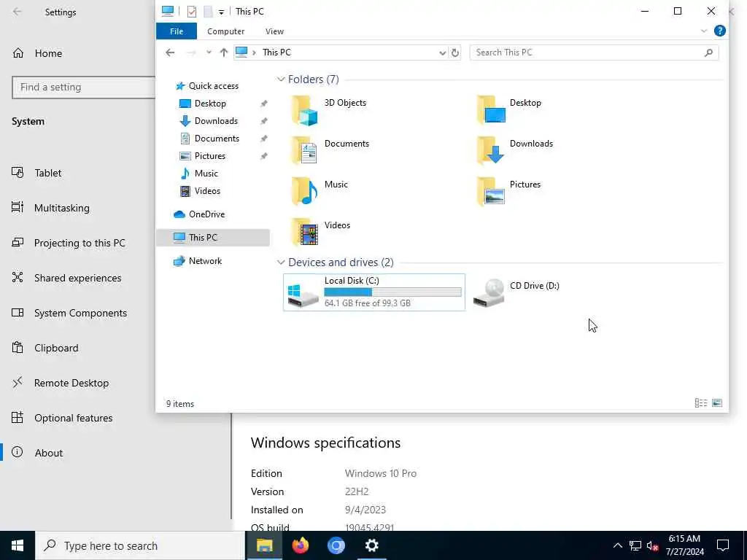
Task: Open the View ribbon tab
Action: [274, 31]
